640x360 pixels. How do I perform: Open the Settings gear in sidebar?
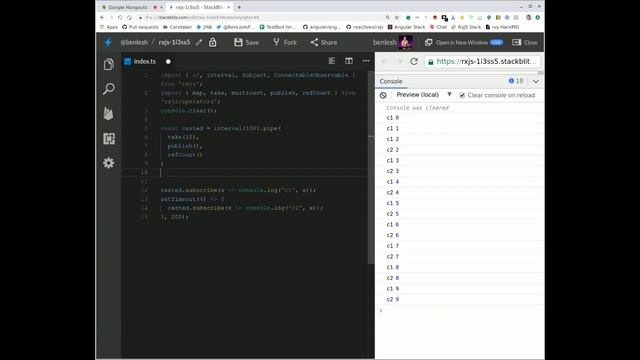point(109,163)
